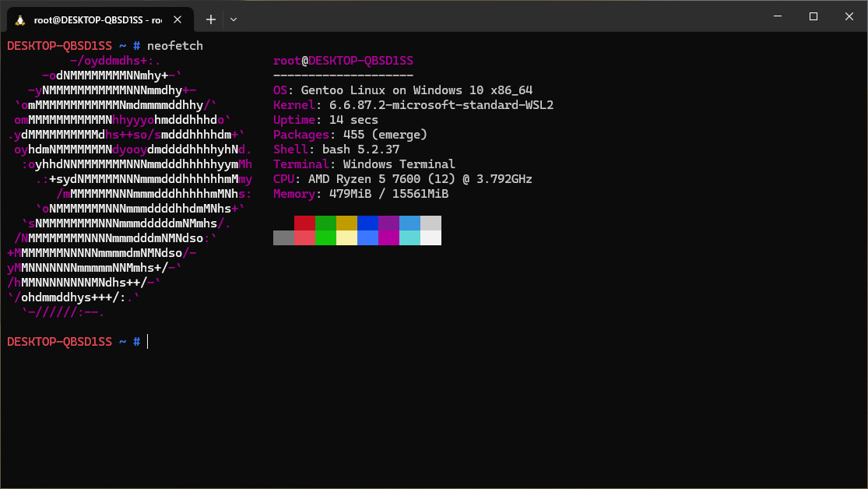Click the bright blue color block in bottom row
Viewport: 868px width, 489px height.
pos(367,237)
